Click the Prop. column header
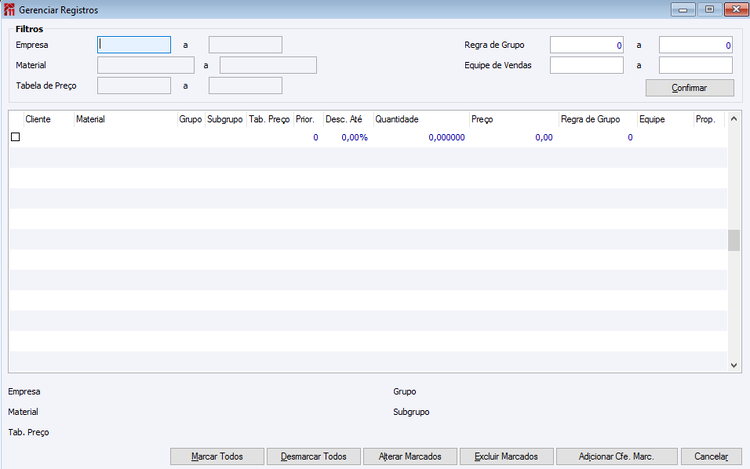This screenshot has width=750, height=469. click(x=709, y=120)
